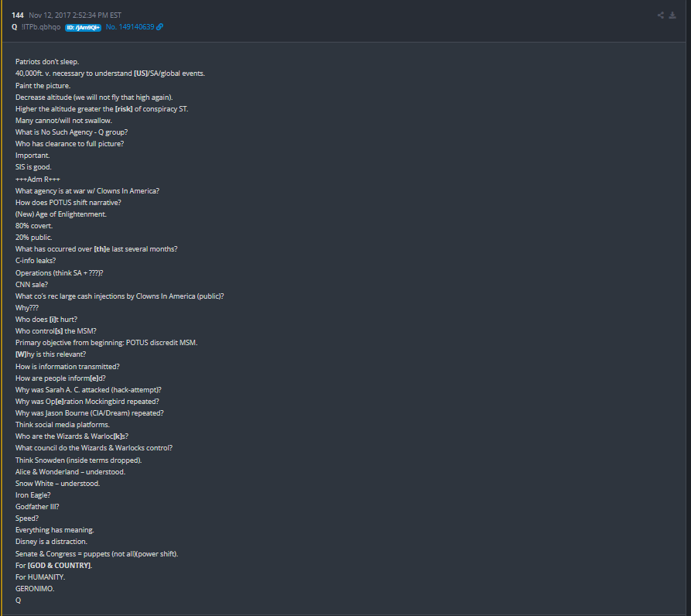
Task: Click the post number 144
Action: [18, 15]
